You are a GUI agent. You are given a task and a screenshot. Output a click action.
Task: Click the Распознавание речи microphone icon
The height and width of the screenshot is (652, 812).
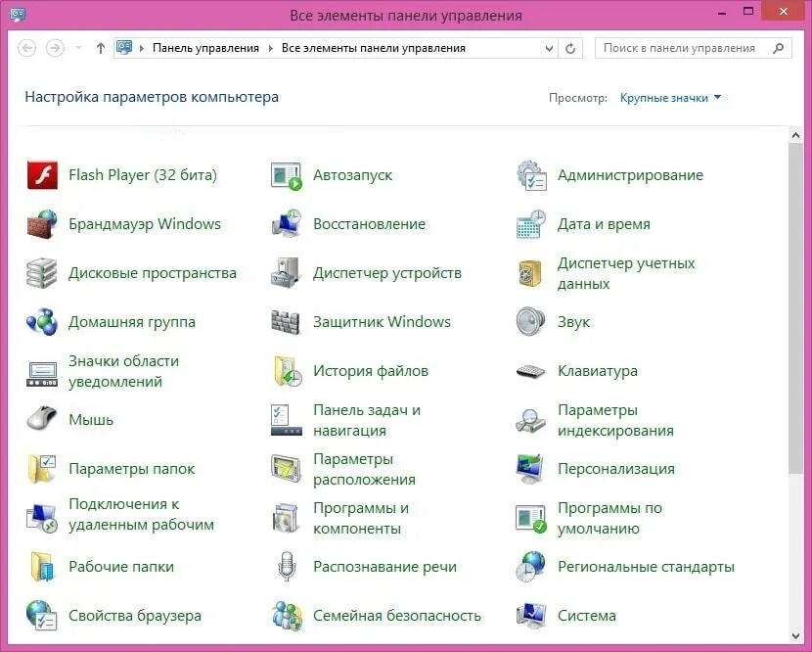(287, 567)
